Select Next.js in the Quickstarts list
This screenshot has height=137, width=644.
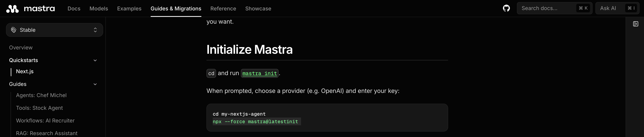coord(25,71)
